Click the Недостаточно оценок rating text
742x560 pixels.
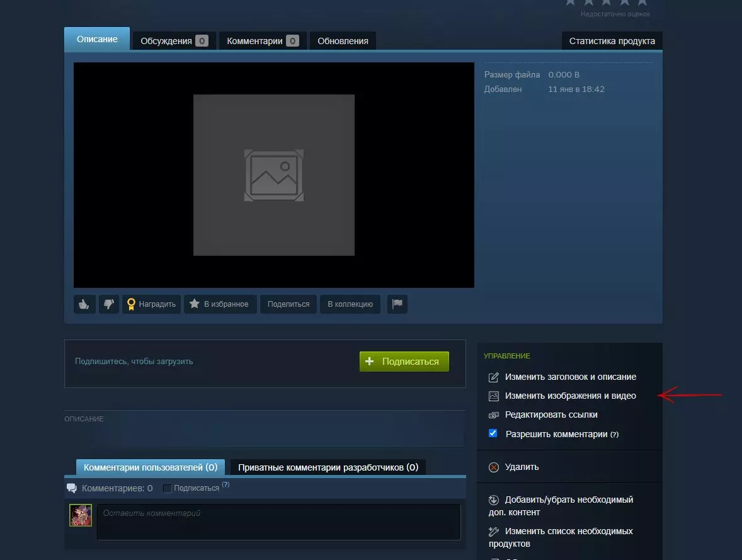pyautogui.click(x=615, y=14)
